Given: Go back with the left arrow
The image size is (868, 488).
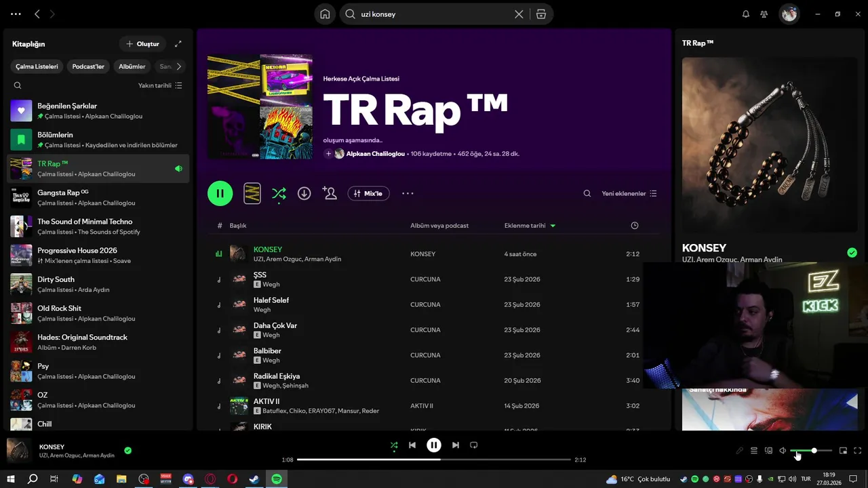Looking at the screenshot, I should point(37,14).
